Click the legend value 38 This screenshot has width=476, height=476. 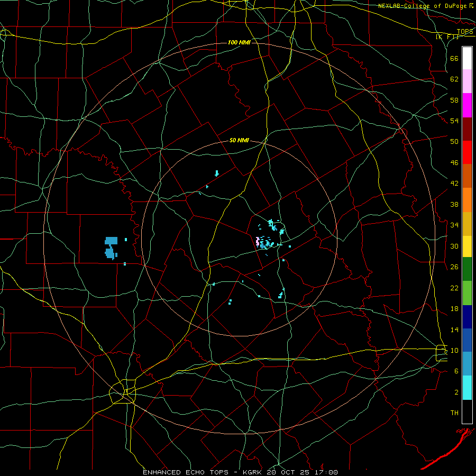point(454,204)
